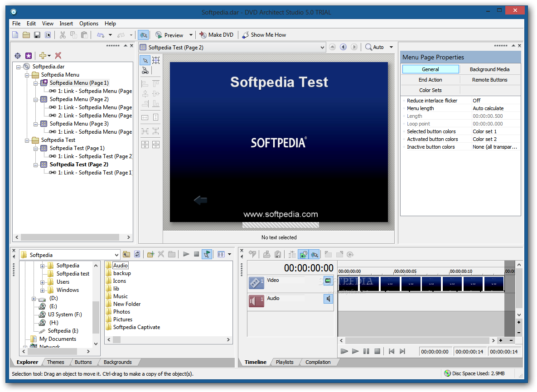Click the red X delete item icon
The height and width of the screenshot is (392, 537).
[x=58, y=55]
